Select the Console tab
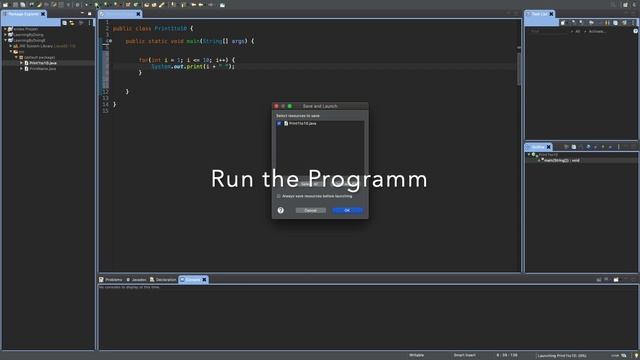Viewport: 640px width, 360px height. pos(193,280)
